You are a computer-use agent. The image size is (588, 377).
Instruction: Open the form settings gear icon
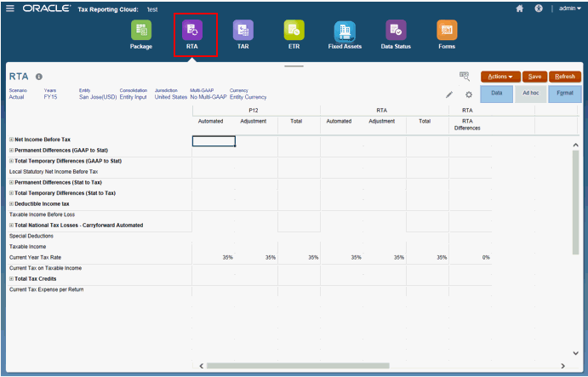point(469,94)
